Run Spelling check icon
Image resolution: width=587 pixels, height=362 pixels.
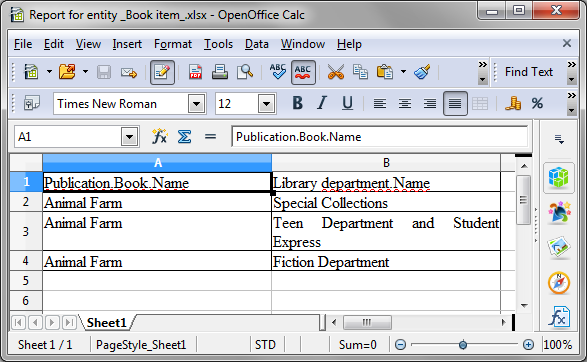click(x=278, y=72)
